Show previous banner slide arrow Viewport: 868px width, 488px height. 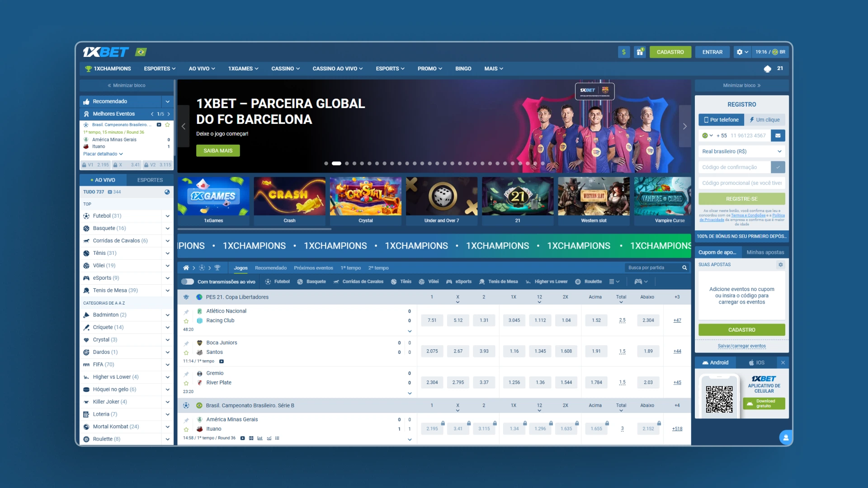[184, 126]
